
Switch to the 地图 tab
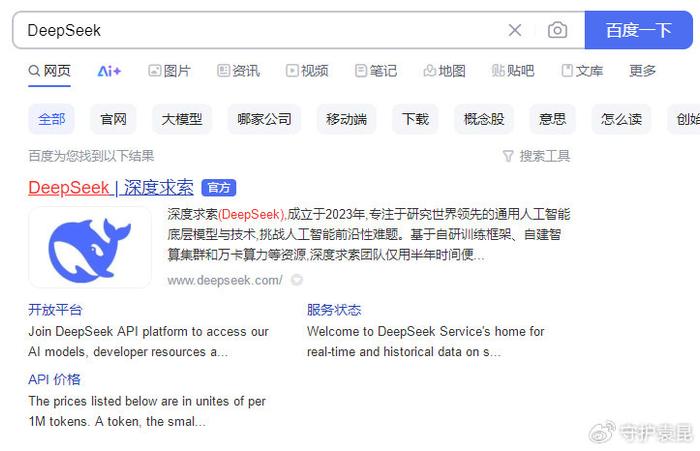445,71
